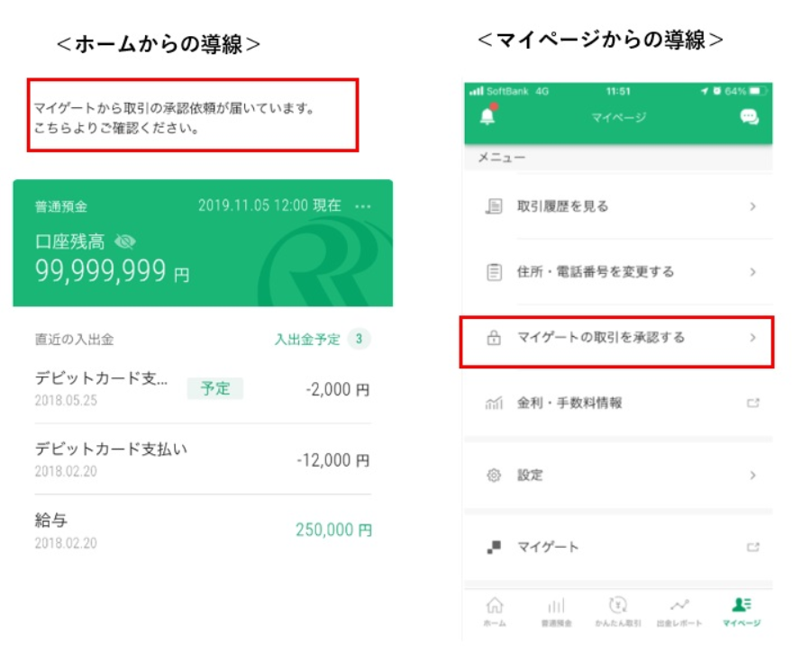The image size is (811, 672).
Task: Open the 給与 250,000 円 transaction
Action: [x=203, y=531]
